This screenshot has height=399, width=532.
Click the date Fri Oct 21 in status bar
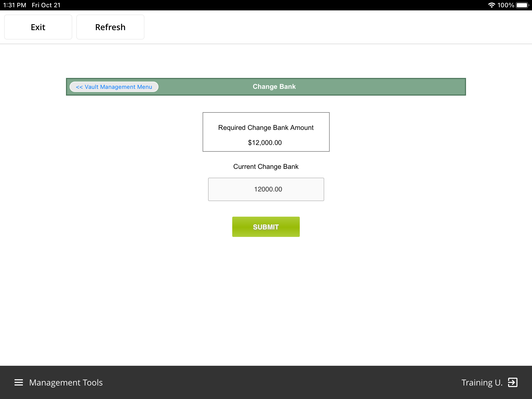tap(46, 5)
